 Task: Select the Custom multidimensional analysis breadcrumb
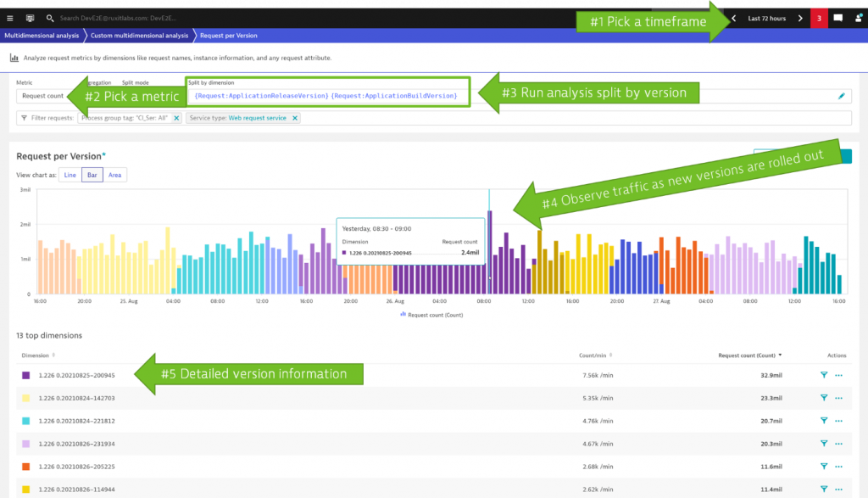[137, 36]
